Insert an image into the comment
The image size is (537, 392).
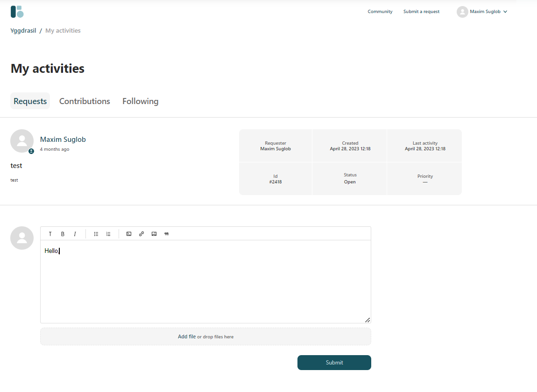point(154,234)
